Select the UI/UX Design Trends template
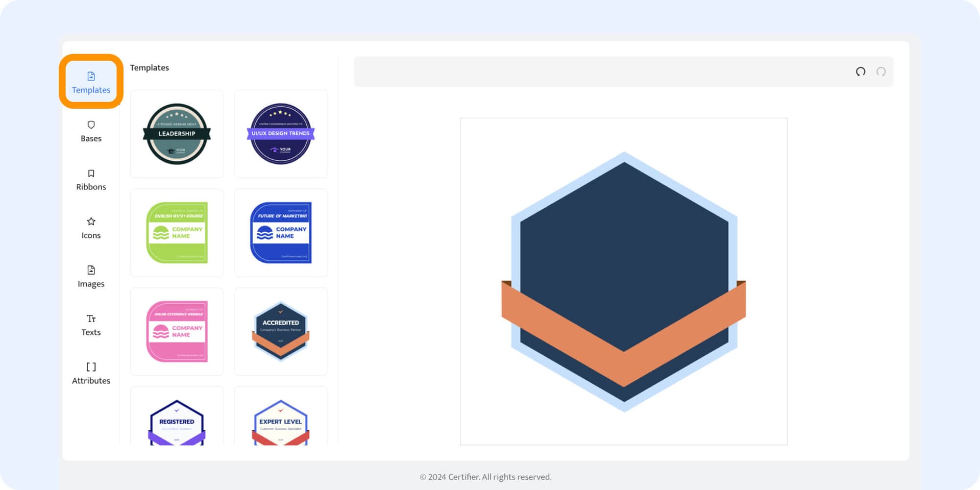This screenshot has width=980, height=490. [281, 134]
